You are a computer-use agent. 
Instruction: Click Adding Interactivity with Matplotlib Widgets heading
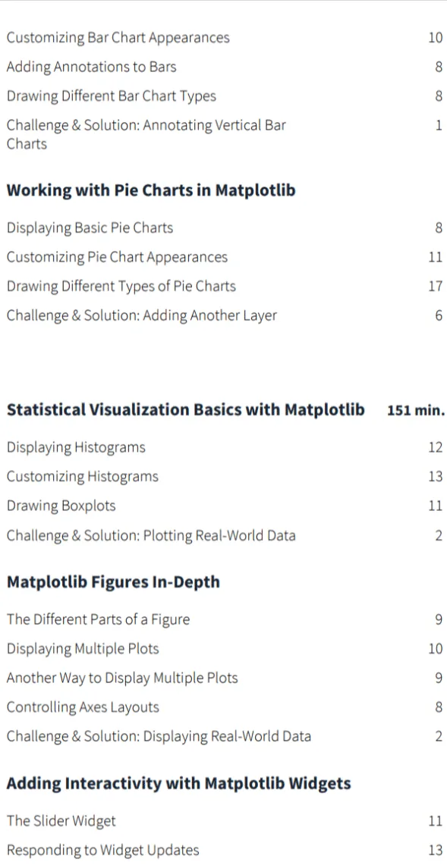pyautogui.click(x=179, y=783)
